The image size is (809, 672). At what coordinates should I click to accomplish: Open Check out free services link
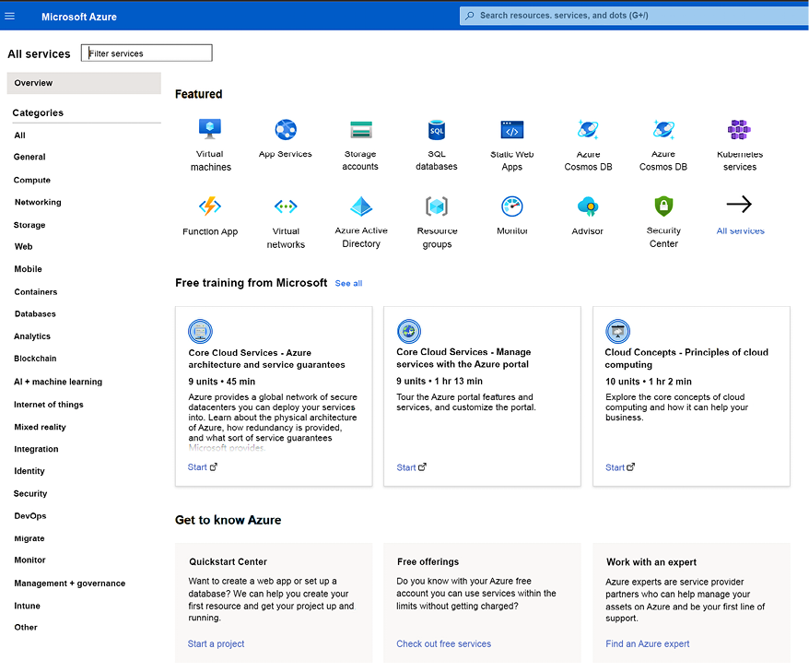444,643
